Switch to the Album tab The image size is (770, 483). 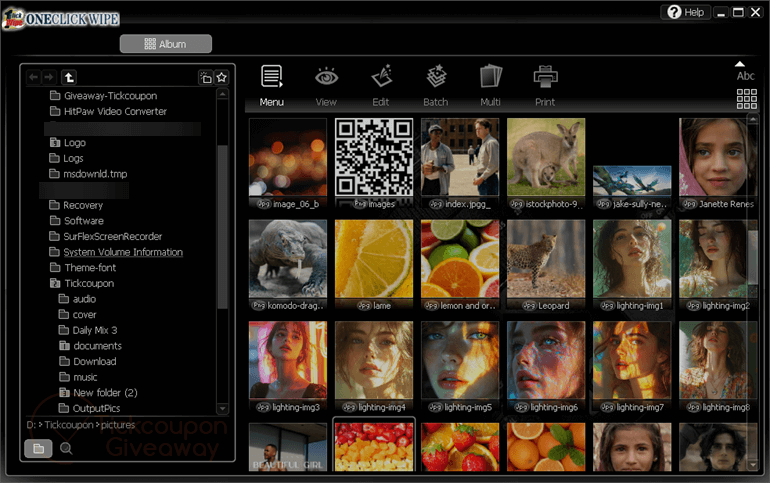pos(165,44)
